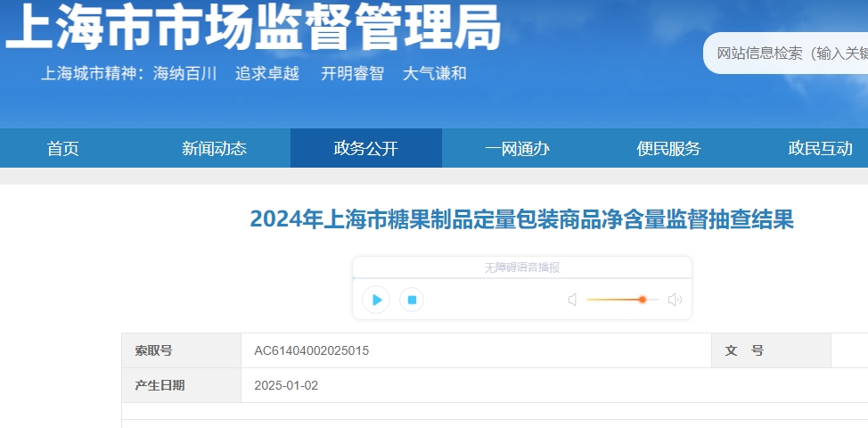Click the 文号 label cell

click(x=744, y=351)
